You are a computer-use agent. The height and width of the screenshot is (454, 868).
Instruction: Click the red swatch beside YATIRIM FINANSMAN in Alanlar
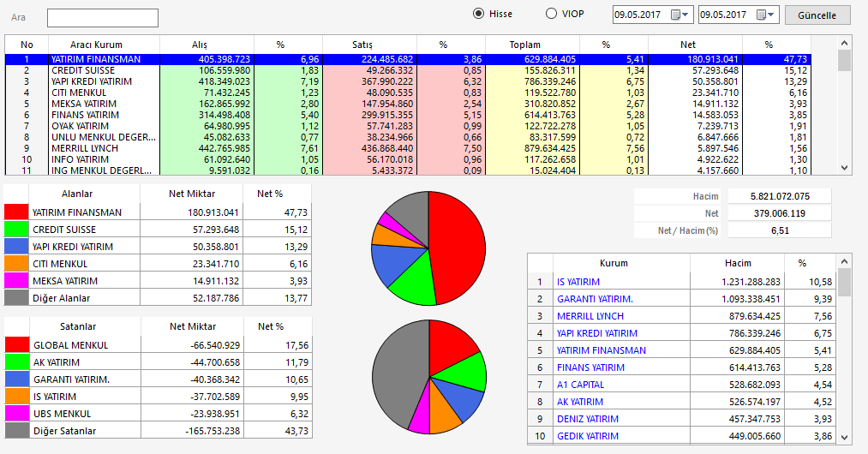point(16,212)
